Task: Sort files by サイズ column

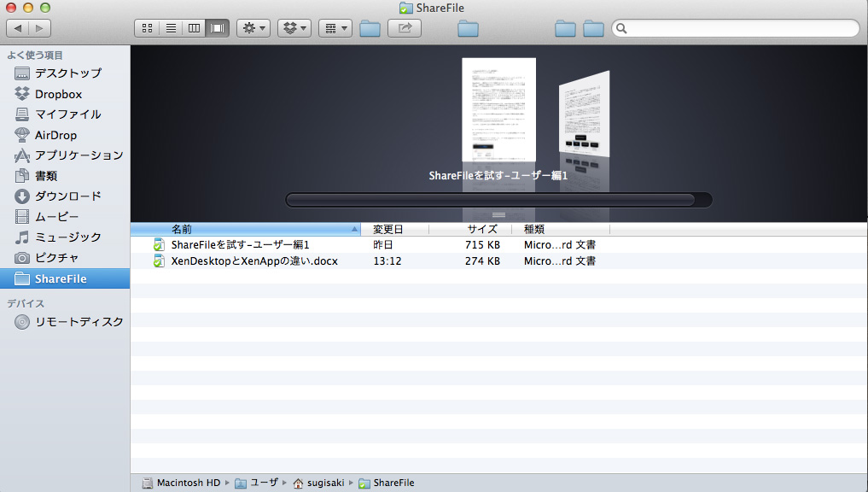Action: tap(470, 229)
